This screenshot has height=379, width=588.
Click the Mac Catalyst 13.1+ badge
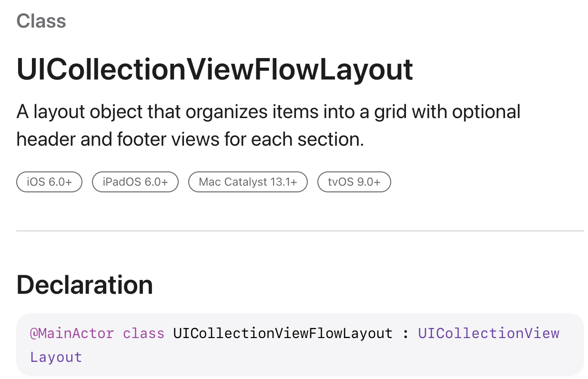tap(248, 182)
